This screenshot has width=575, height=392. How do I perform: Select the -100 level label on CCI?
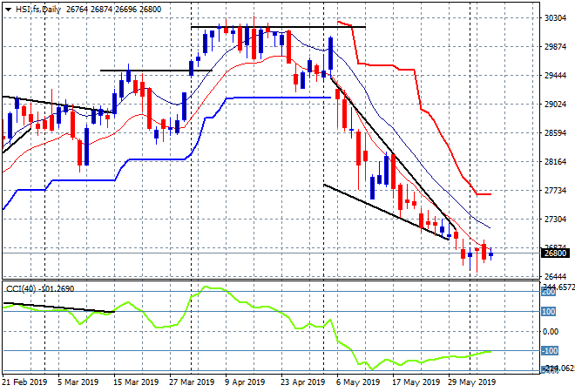[550, 351]
